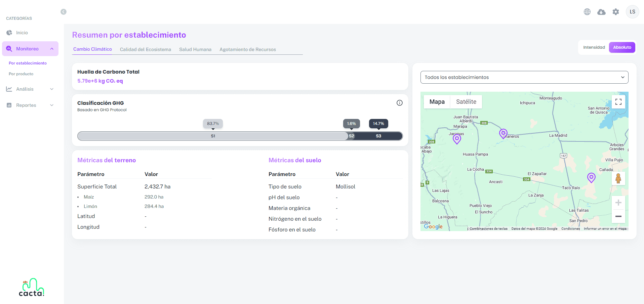Open the Salud Humana tab
This screenshot has width=644, height=304.
195,49
